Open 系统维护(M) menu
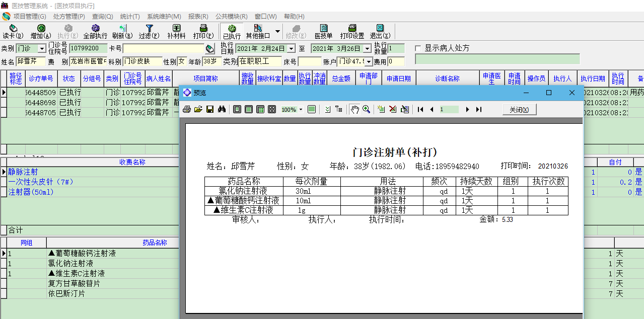Viewport: 644px width, 319px height. pos(164,16)
